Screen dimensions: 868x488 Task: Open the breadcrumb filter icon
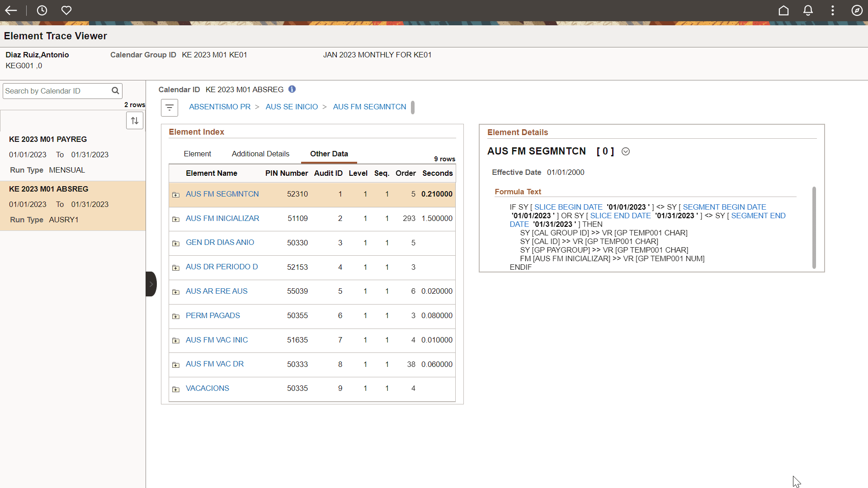pos(169,108)
